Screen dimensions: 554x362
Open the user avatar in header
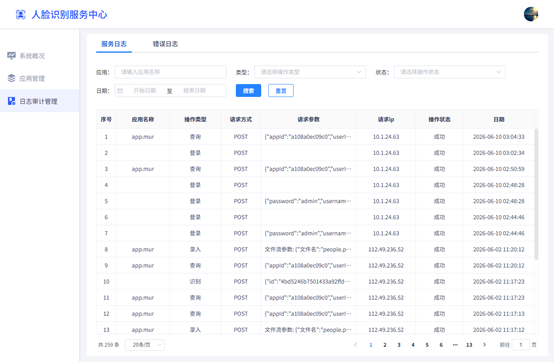coord(531,14)
